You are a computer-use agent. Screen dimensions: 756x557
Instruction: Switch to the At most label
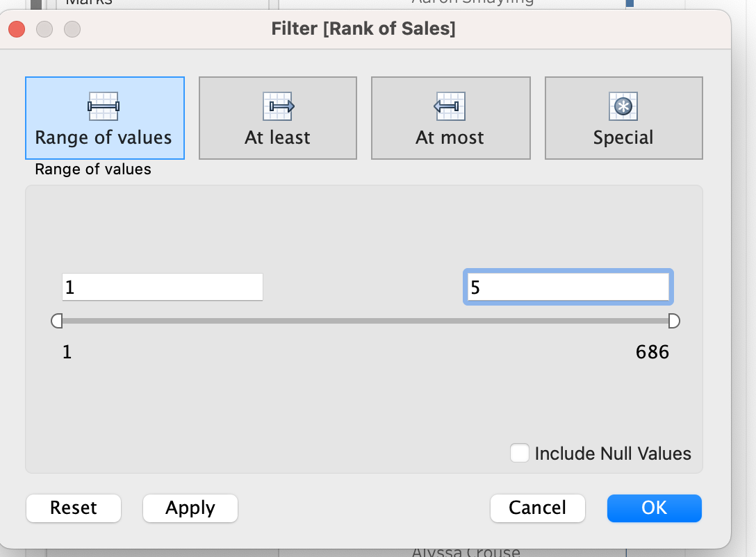point(450,138)
